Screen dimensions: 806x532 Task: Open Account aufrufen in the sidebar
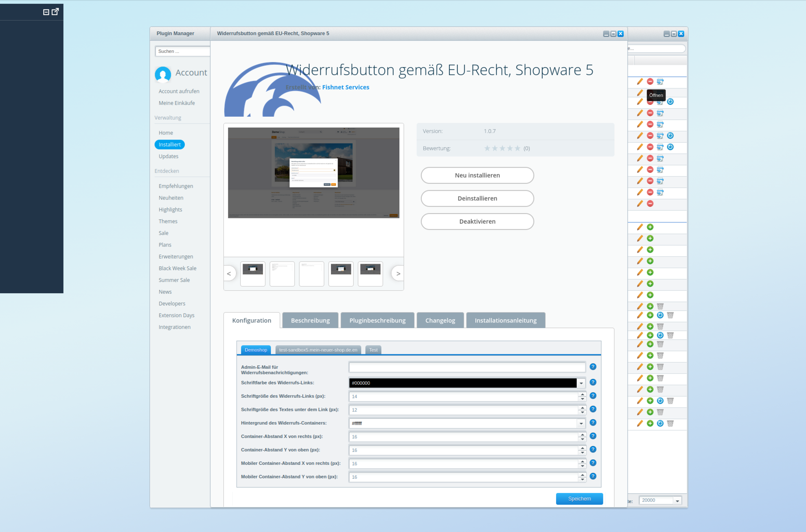[179, 91]
